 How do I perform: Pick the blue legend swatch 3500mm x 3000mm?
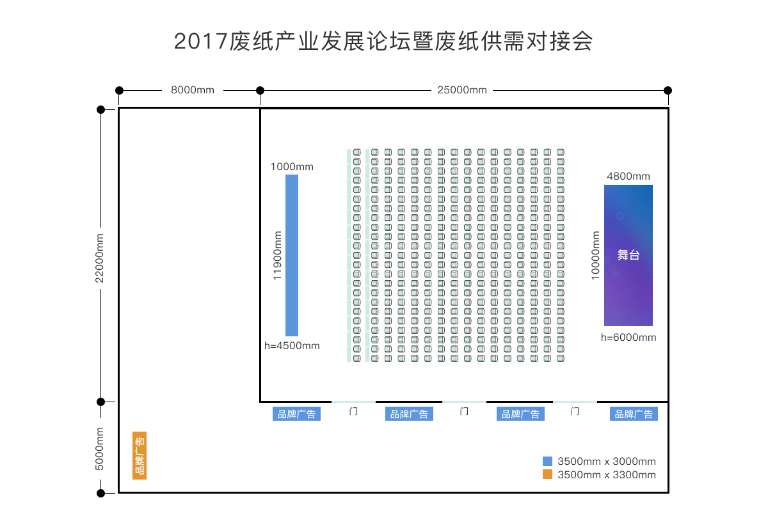(547, 462)
